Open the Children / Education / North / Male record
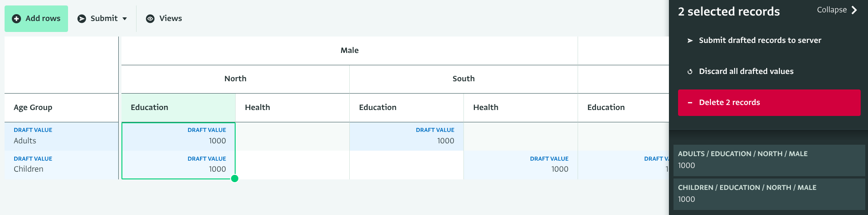Screen dimensions: 868x215 (x=769, y=194)
